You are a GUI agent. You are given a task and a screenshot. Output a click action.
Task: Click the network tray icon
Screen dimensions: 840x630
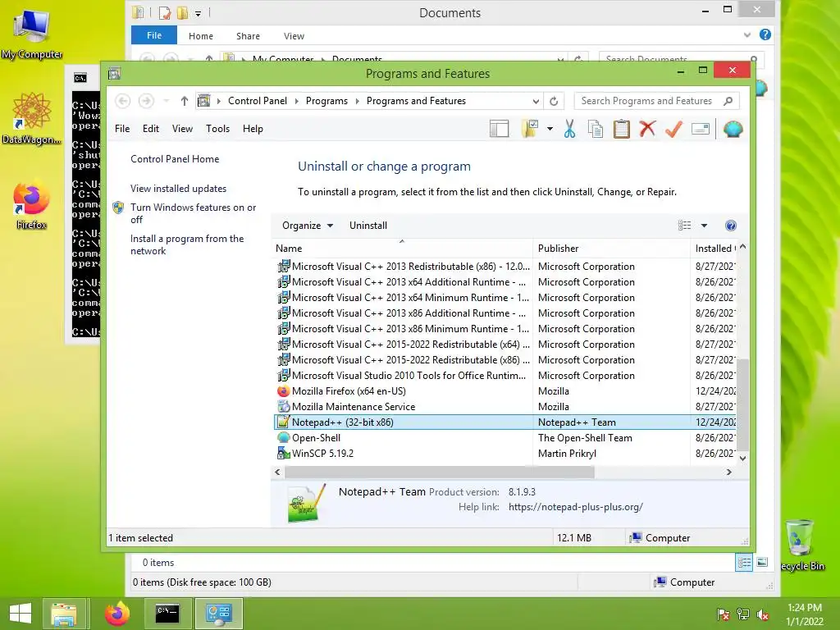[743, 614]
